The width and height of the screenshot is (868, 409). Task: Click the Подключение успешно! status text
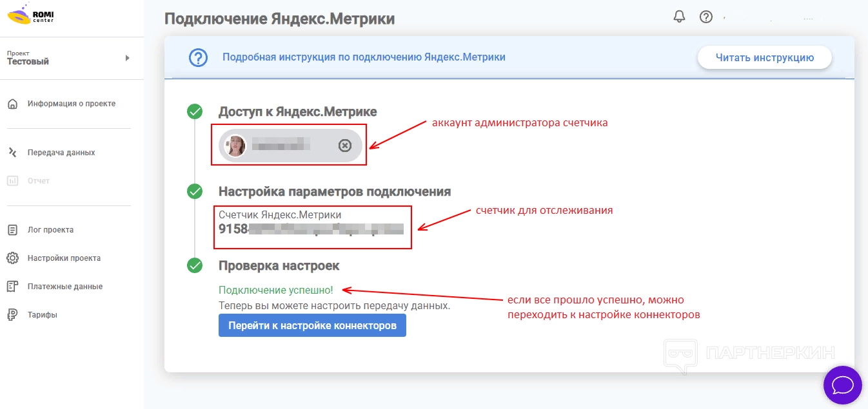(x=276, y=290)
